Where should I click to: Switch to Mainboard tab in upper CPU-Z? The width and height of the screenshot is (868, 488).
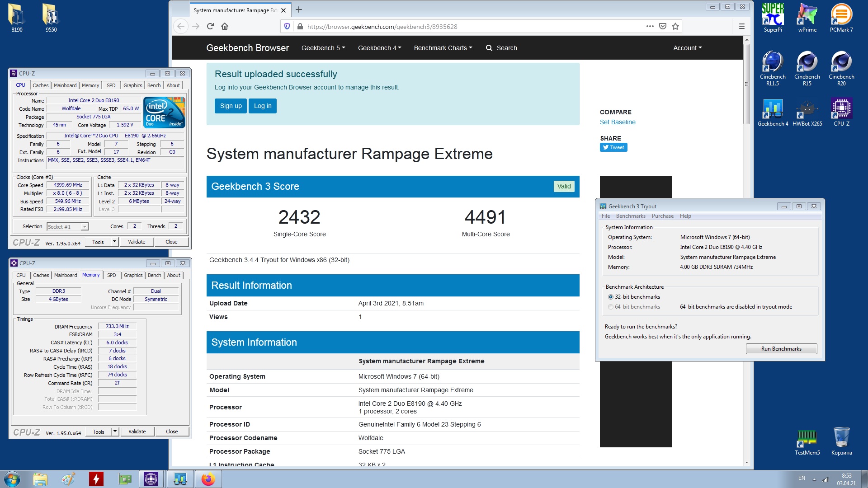coord(65,85)
